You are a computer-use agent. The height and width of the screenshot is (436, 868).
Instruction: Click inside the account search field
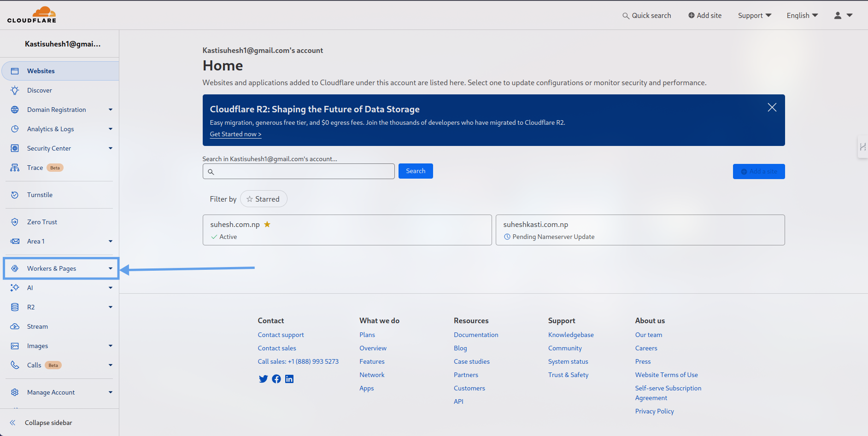(299, 171)
